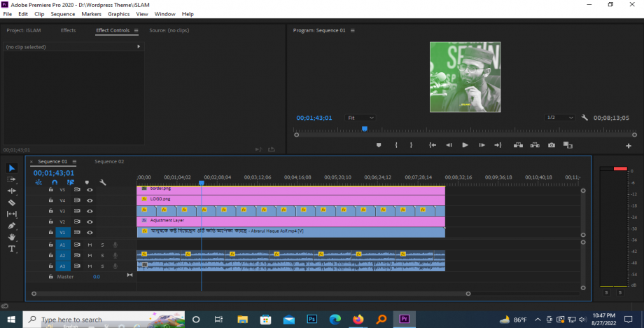Click the Export Frame camera icon

coord(552,145)
